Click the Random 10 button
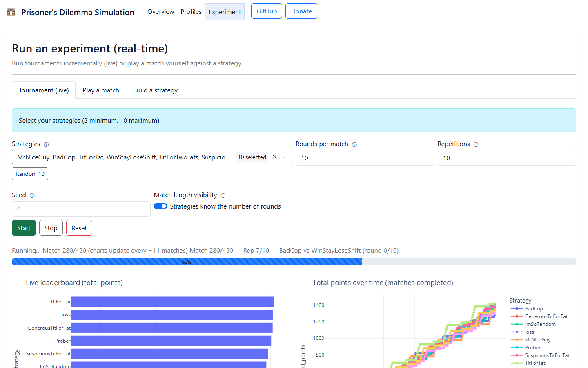Screen dimensions: 588x368 pos(30,174)
